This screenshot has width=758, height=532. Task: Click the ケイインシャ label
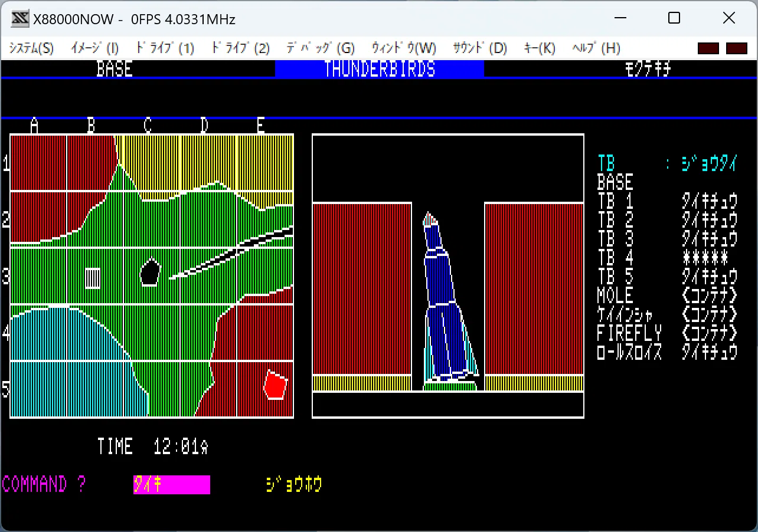pos(625,314)
